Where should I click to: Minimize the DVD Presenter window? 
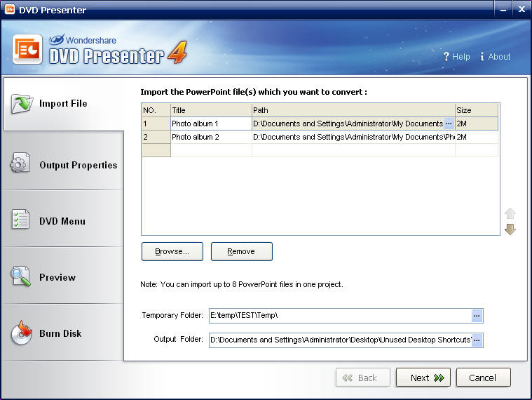click(x=503, y=10)
